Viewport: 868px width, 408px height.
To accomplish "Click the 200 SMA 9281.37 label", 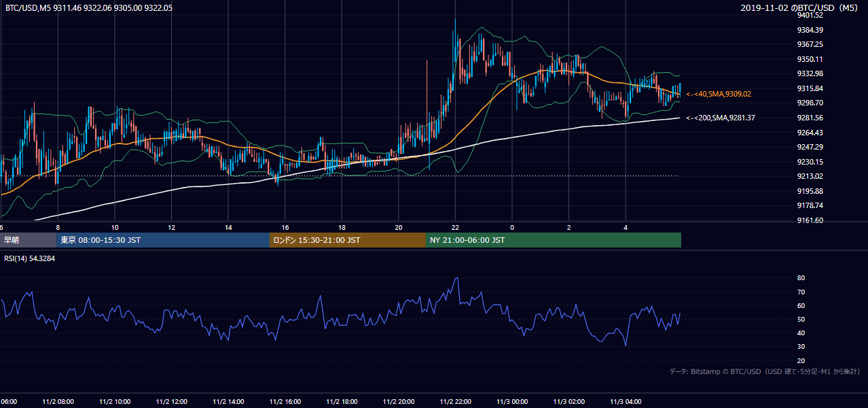I will [721, 118].
